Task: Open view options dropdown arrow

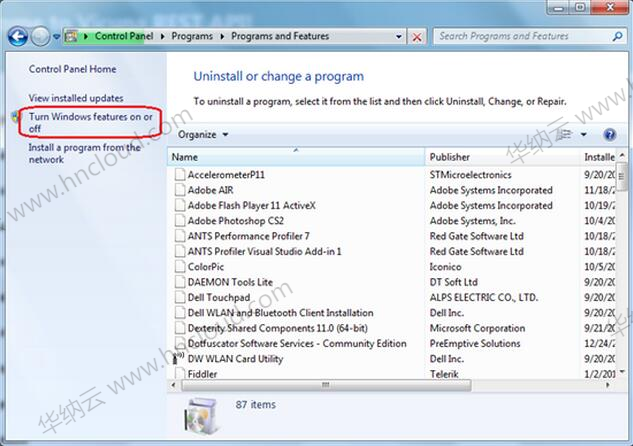Action: tap(583, 134)
